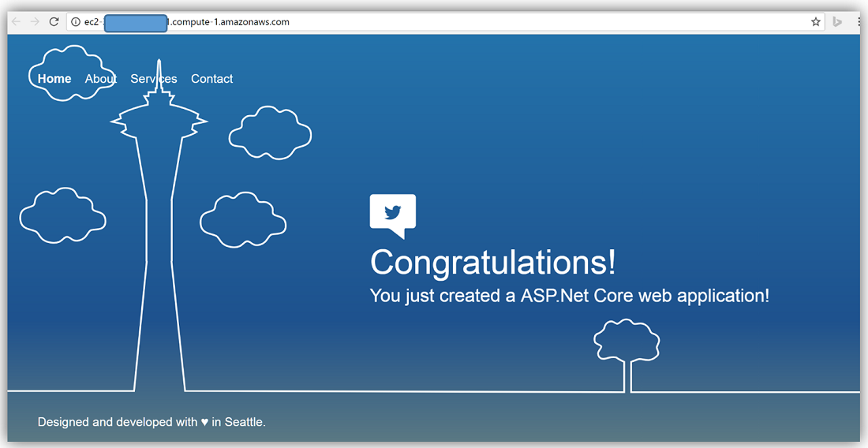Open the Contact page link
868x448 pixels.
tap(211, 79)
